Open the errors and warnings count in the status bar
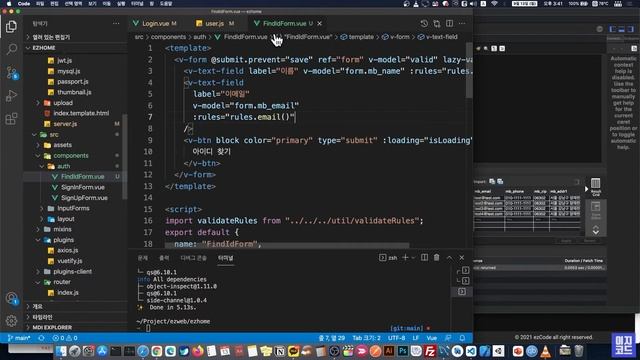The image size is (640, 360). tap(65, 338)
